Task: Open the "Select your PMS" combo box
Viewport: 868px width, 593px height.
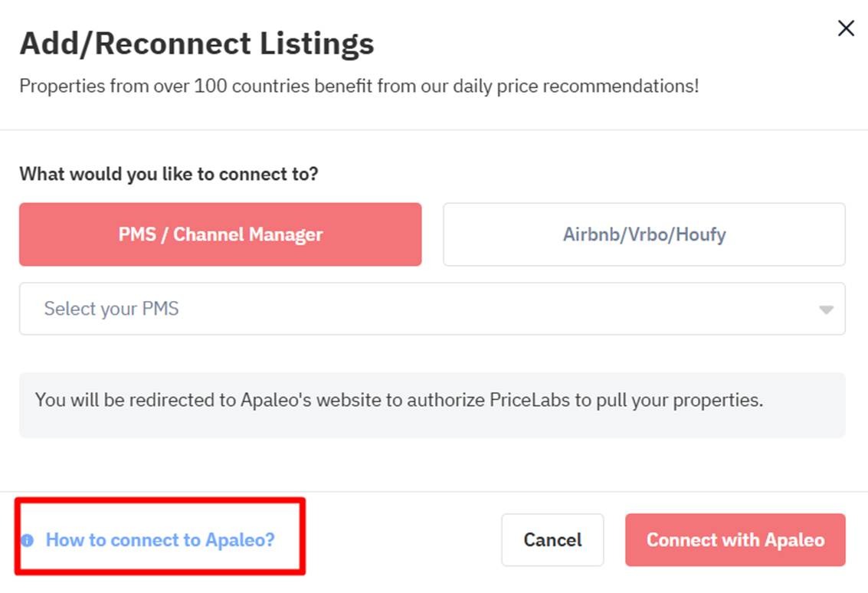Action: (x=431, y=309)
